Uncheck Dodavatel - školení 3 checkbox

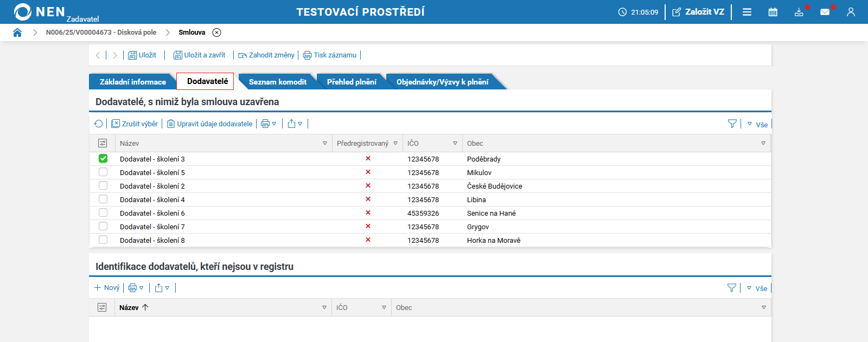coord(103,158)
